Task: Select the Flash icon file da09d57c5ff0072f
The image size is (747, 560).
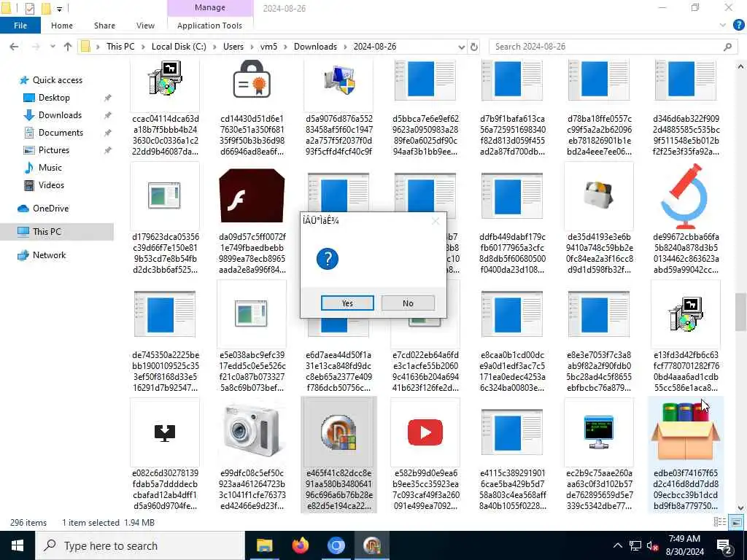Action: coord(252,219)
